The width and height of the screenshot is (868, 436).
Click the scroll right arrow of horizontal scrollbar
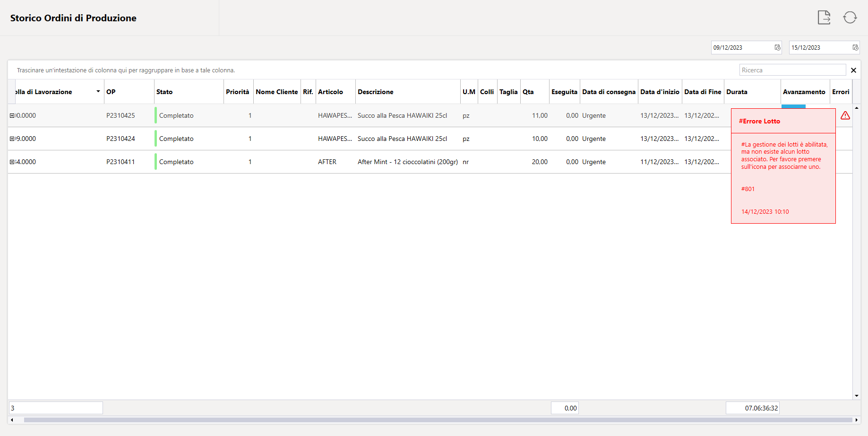tap(856, 420)
